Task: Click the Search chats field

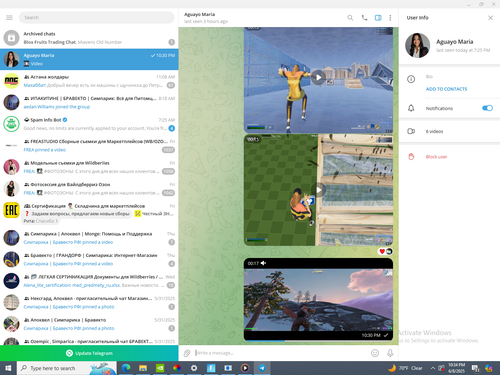Action: (x=97, y=17)
